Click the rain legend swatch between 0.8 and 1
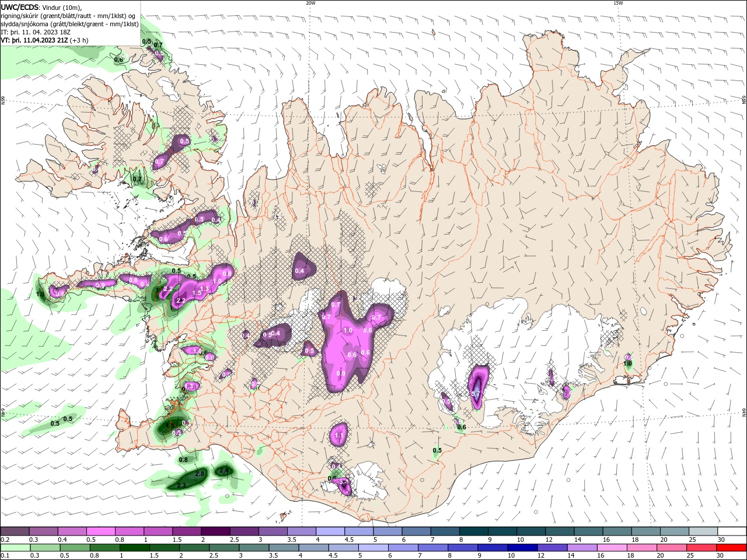The height and width of the screenshot is (560, 747). tap(104, 548)
